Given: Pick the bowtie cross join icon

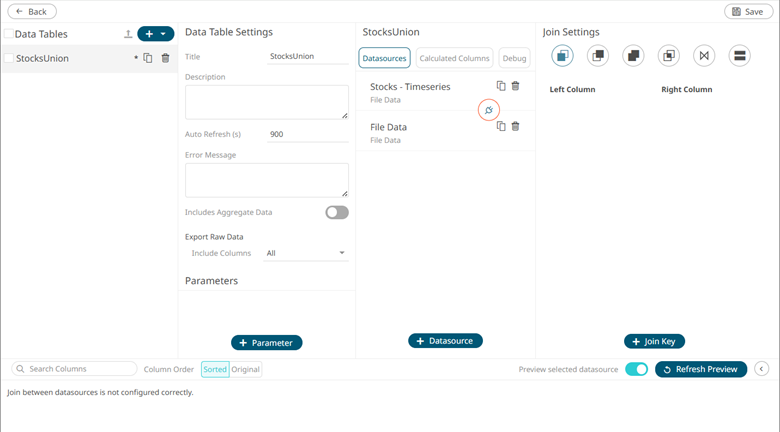Looking at the screenshot, I should (x=704, y=56).
